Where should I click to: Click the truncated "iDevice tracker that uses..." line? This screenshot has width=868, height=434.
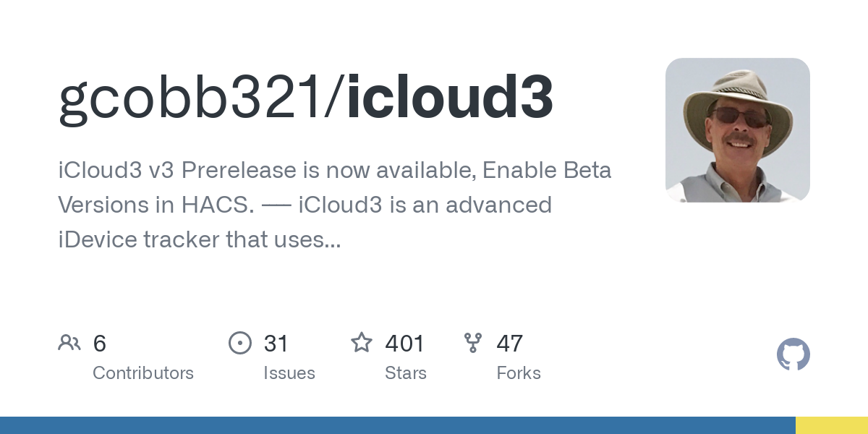(x=200, y=239)
